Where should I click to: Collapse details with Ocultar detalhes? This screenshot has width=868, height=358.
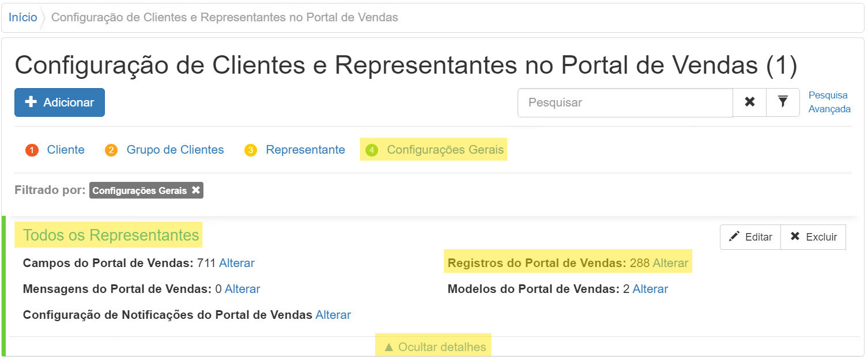(433, 345)
